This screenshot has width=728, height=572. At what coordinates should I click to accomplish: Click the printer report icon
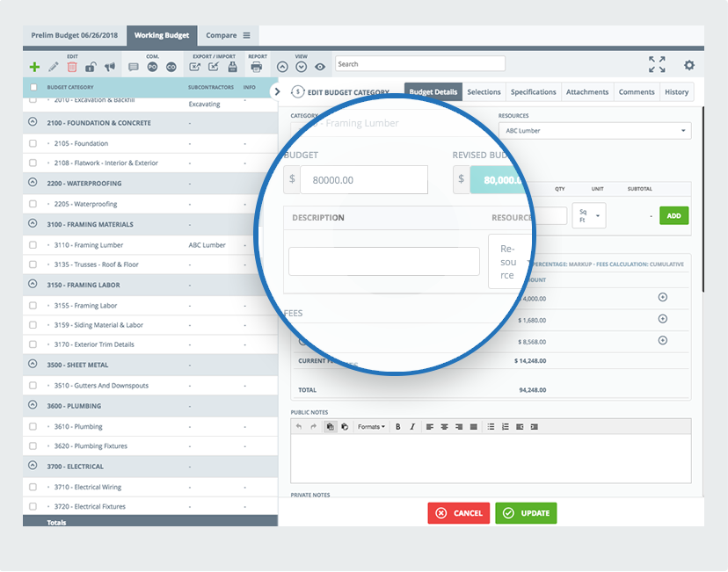[257, 67]
